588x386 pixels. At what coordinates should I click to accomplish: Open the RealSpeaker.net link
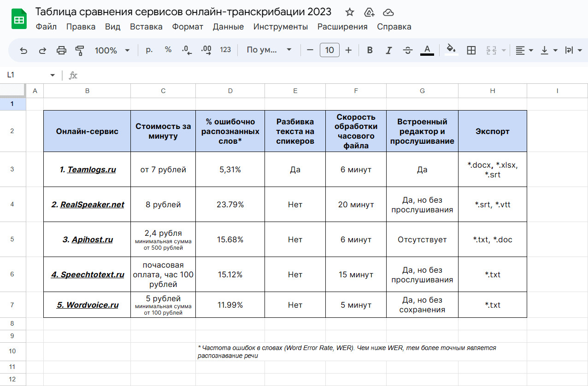tap(92, 205)
